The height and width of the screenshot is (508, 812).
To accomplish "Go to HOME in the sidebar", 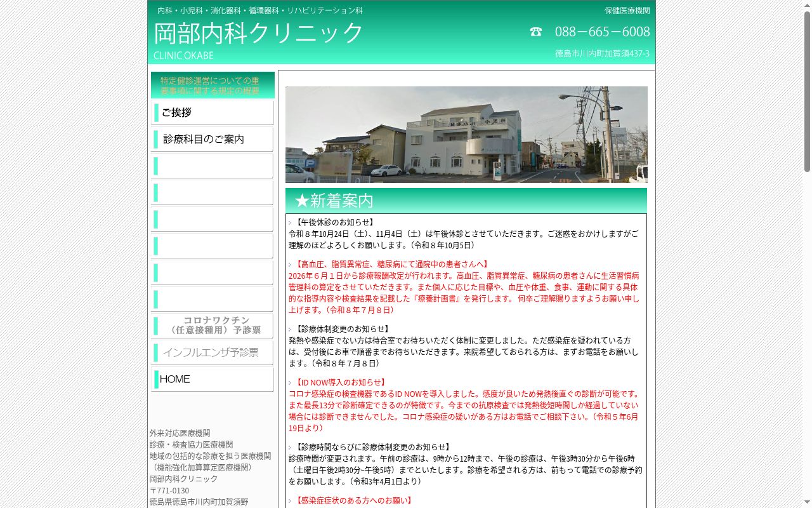I will click(x=213, y=379).
